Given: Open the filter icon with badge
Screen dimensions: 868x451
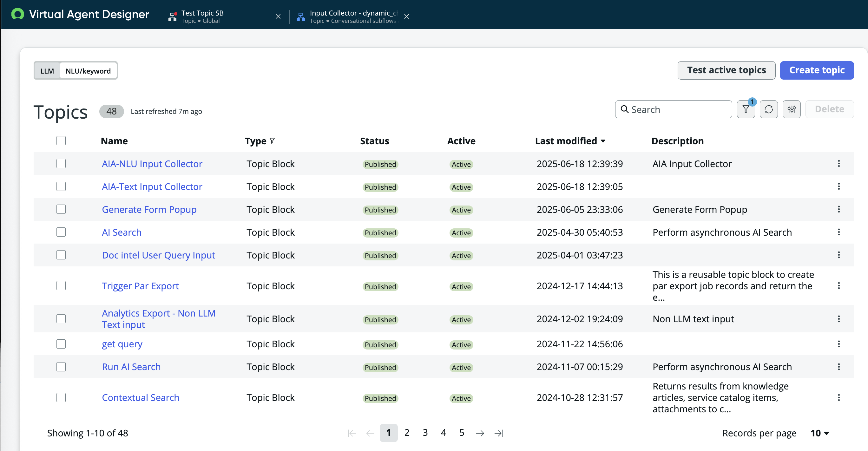Looking at the screenshot, I should (x=746, y=109).
